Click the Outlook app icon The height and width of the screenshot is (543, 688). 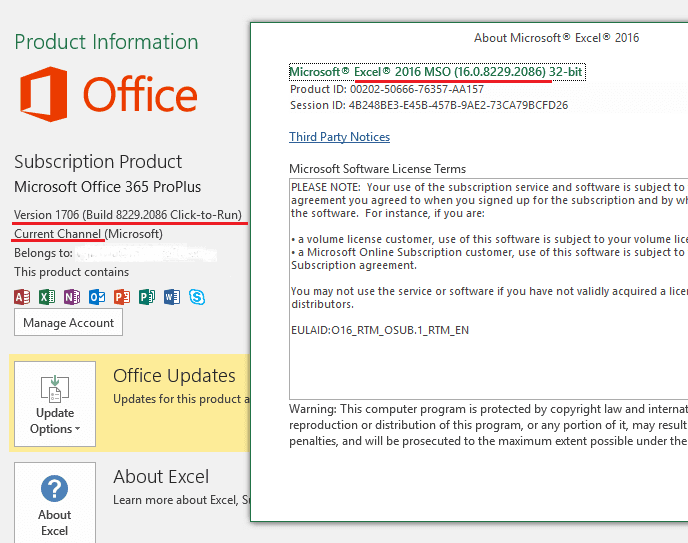[x=97, y=297]
